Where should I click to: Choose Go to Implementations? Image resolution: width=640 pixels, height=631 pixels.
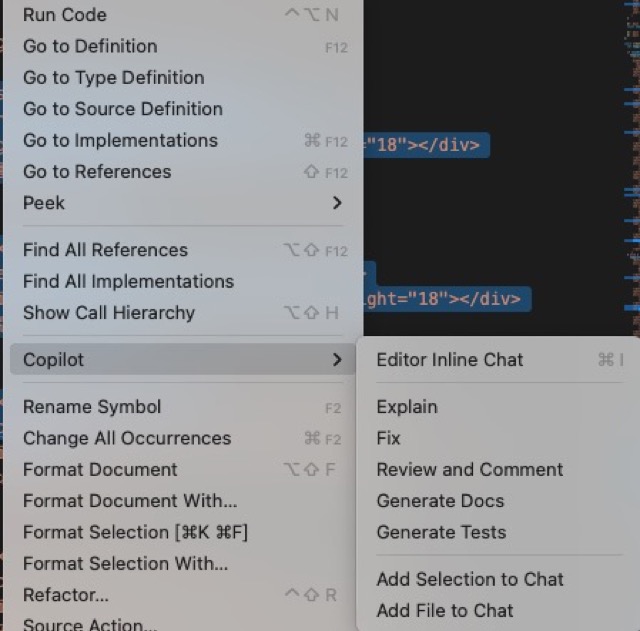tap(182, 140)
